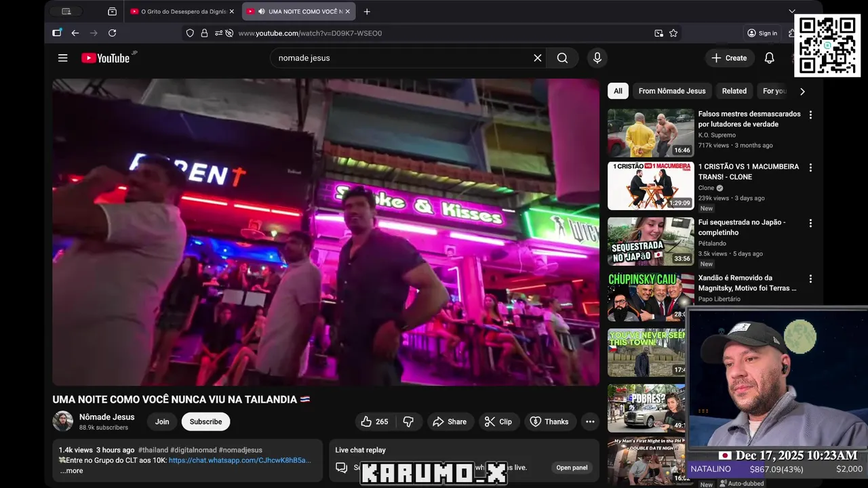
Task: Open the Nômade Jesus channel name
Action: 106,417
